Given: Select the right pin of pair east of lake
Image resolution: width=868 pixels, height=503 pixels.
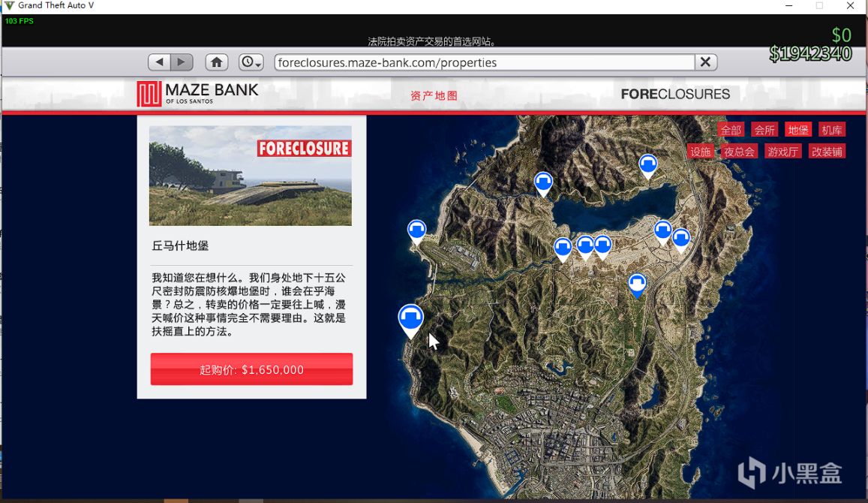Looking at the screenshot, I should click(681, 239).
